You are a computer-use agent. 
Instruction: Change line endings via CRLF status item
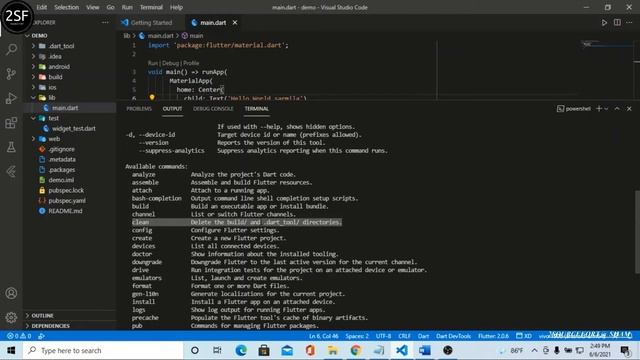click(x=404, y=336)
